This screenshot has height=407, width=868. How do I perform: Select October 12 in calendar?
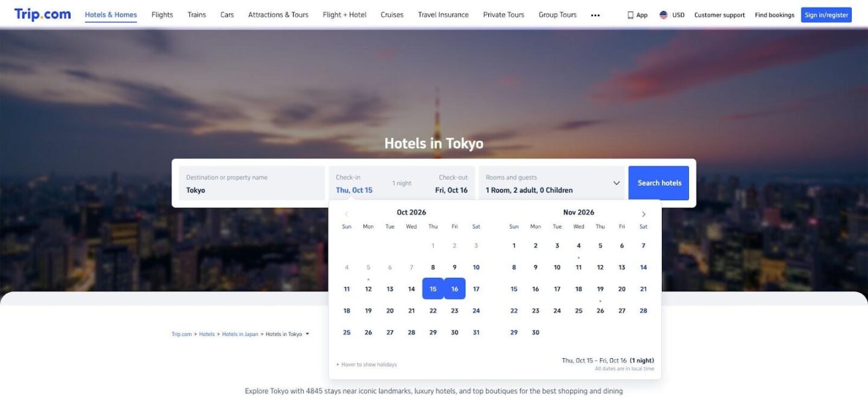coord(368,289)
